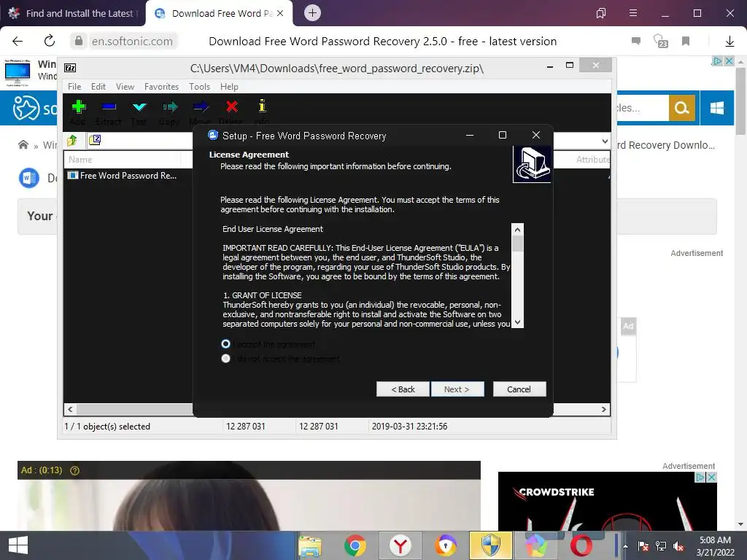Open the View menu in 7-Zip
This screenshot has height=560, width=747.
pos(125,87)
